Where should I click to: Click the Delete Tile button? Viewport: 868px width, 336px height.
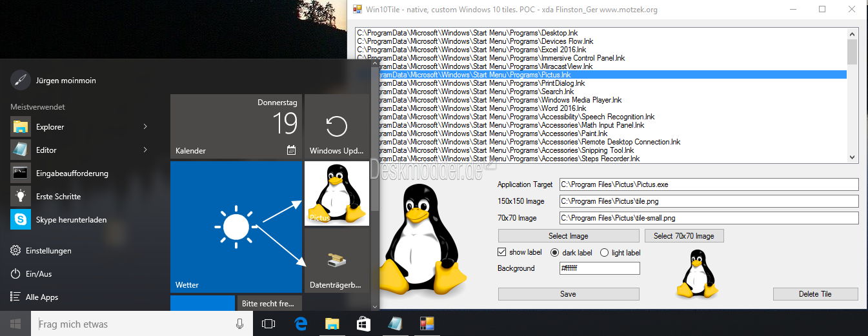pos(816,294)
